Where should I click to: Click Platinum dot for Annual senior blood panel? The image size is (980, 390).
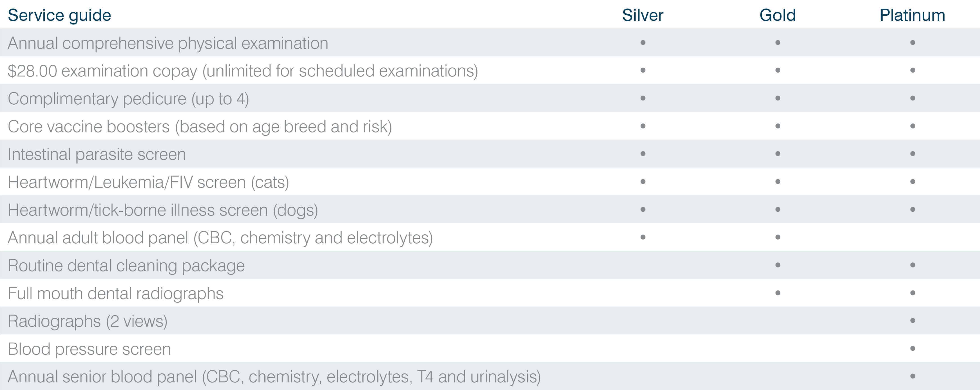point(913,376)
